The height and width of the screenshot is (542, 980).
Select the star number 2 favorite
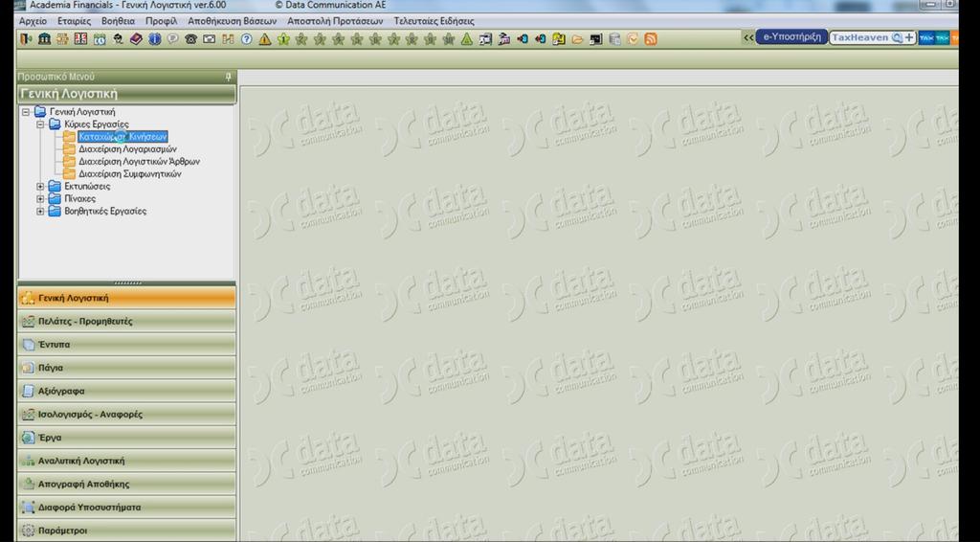(301, 38)
